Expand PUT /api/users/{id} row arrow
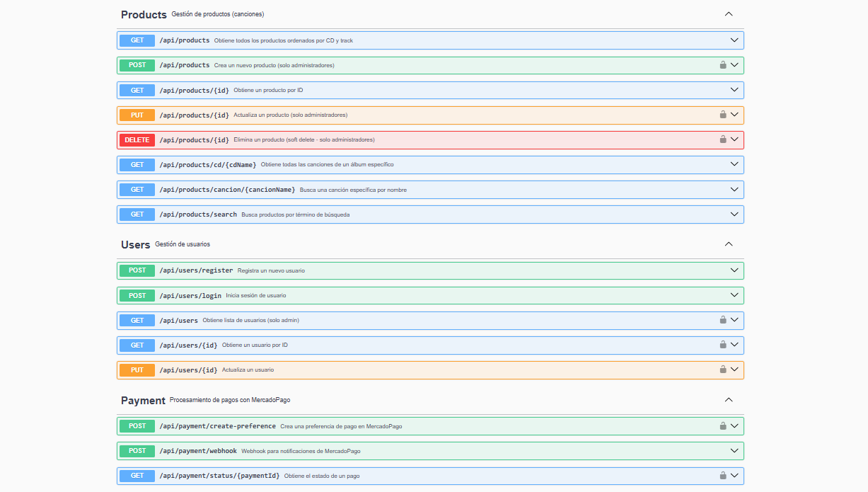Viewport: 868px width, 492px height. coord(734,370)
